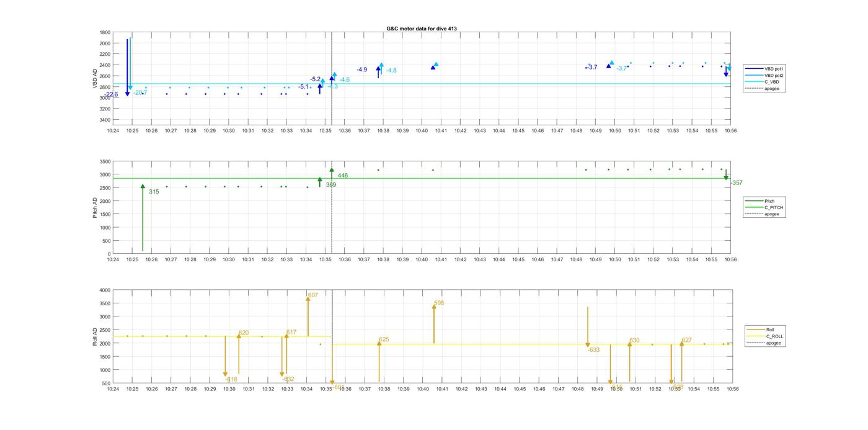Select the 607 roll arrow label
This screenshot has height=430, width=868.
[313, 295]
